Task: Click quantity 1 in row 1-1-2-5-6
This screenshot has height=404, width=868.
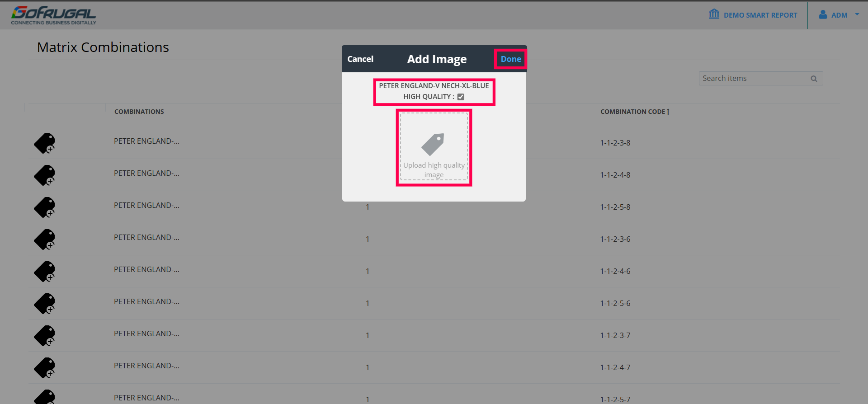Action: (x=368, y=303)
